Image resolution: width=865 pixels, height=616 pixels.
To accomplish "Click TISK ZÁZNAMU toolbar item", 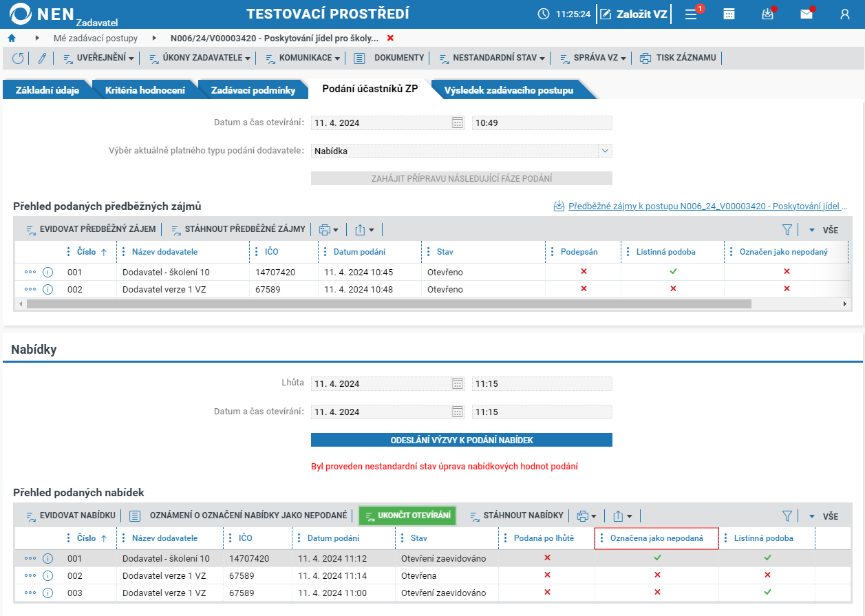I will (678, 59).
